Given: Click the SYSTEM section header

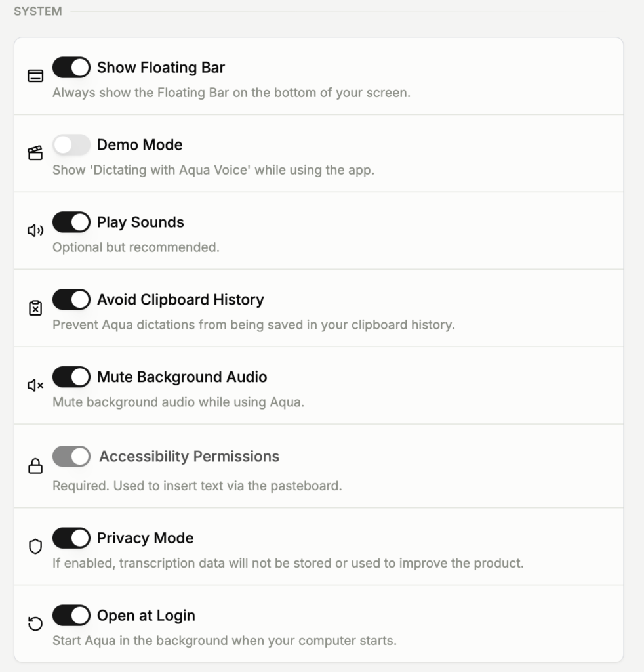Looking at the screenshot, I should click(x=38, y=11).
